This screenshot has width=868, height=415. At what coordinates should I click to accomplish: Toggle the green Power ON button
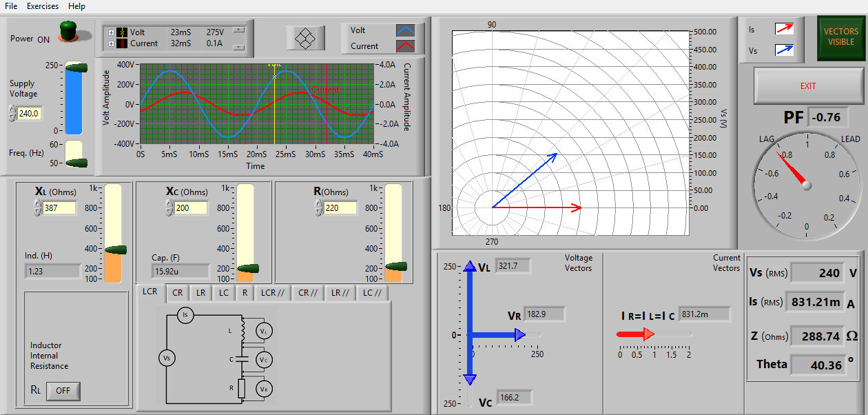pos(68,32)
